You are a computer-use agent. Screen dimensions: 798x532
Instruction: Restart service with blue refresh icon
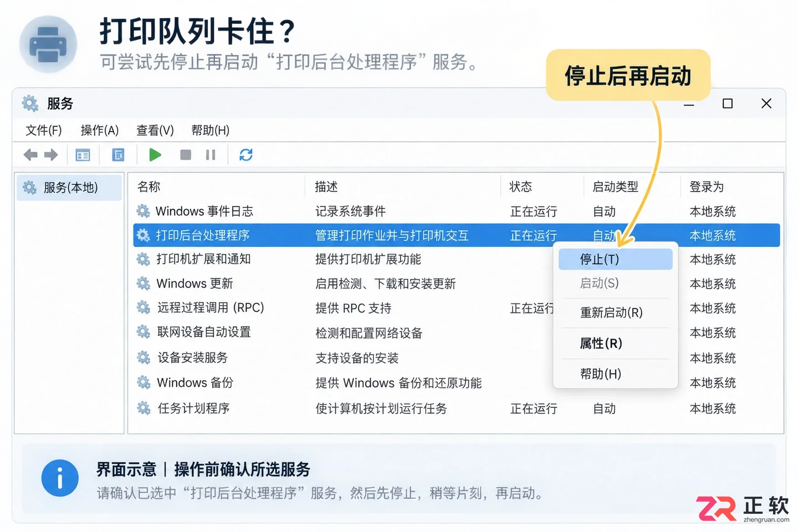(246, 155)
